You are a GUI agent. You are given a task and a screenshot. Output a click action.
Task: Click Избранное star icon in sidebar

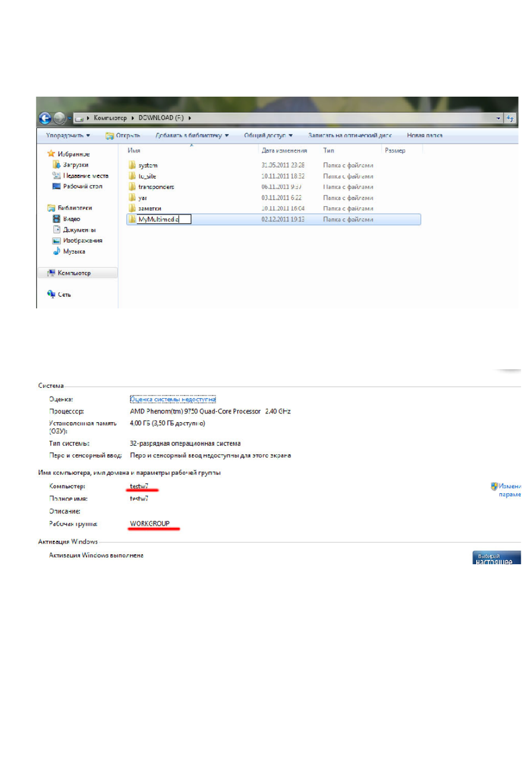51,154
